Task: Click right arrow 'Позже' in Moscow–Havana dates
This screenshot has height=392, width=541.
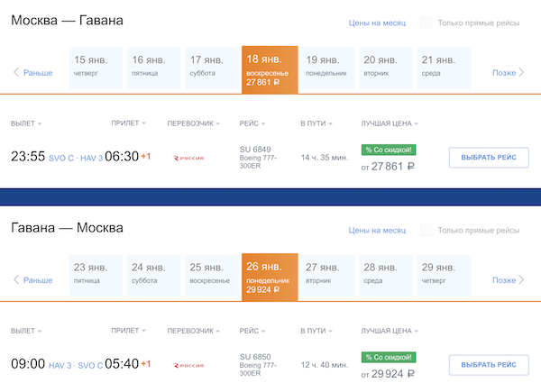Action: point(508,73)
